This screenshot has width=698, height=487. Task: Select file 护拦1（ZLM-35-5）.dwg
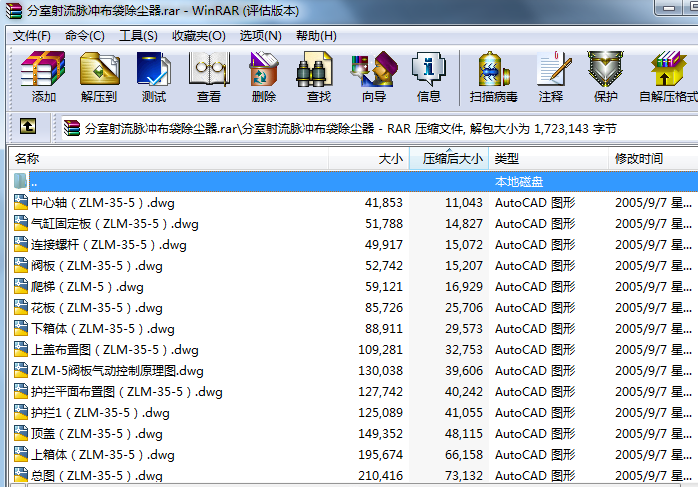100,412
